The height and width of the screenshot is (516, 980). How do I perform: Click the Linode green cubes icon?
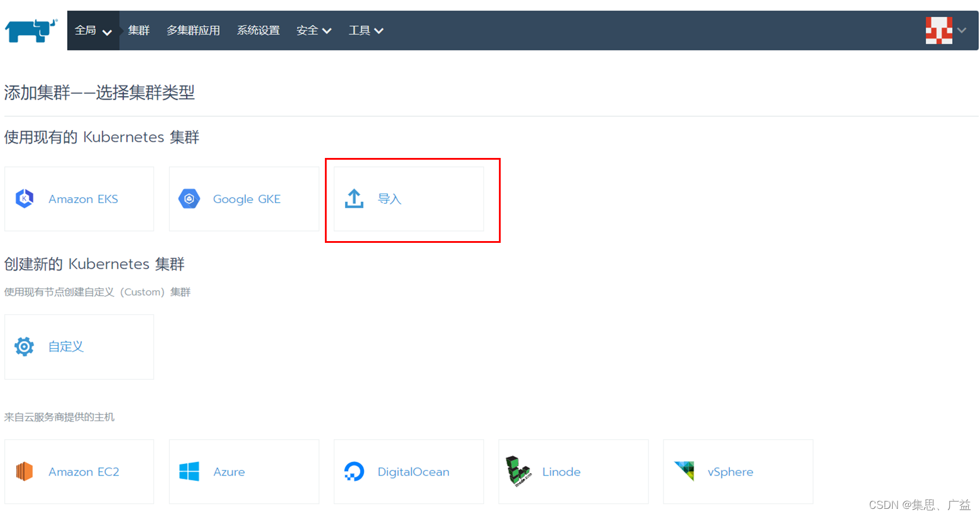click(x=518, y=471)
